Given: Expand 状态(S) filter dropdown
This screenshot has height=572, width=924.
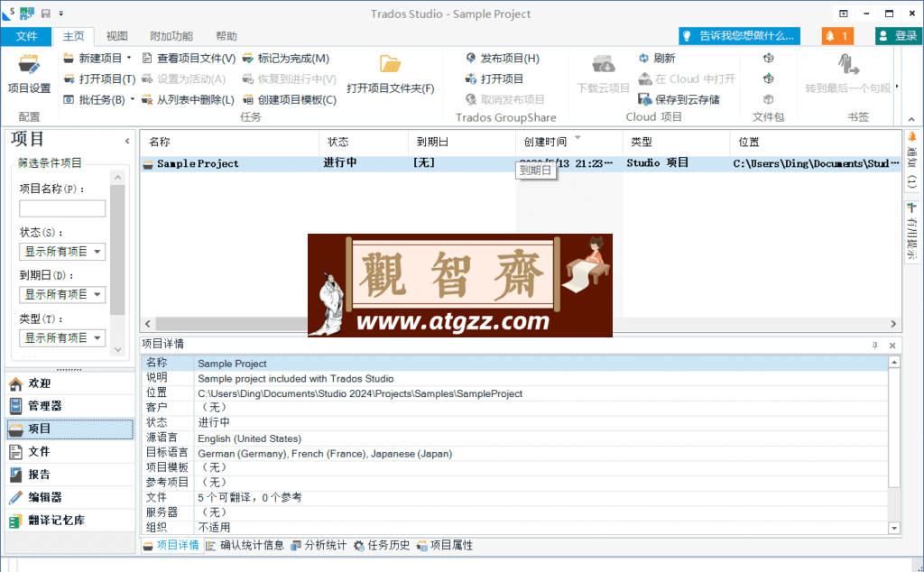Looking at the screenshot, I should pyautogui.click(x=97, y=252).
